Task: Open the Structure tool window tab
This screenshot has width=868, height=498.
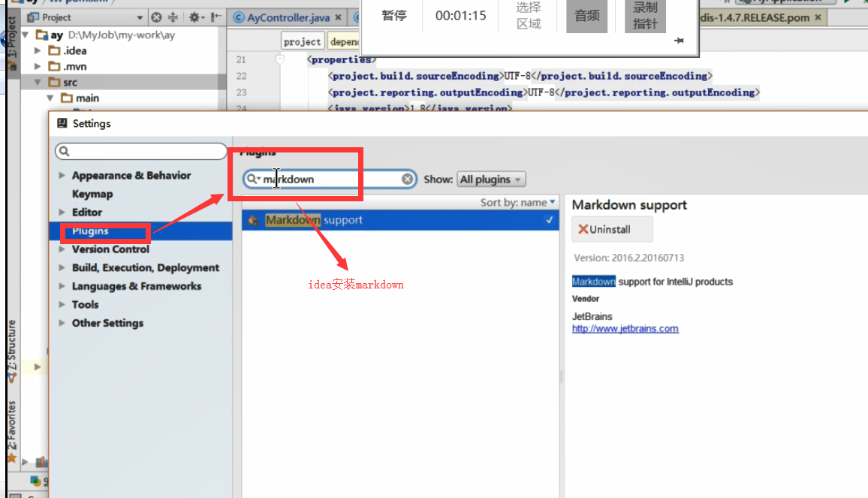Action: [x=11, y=352]
